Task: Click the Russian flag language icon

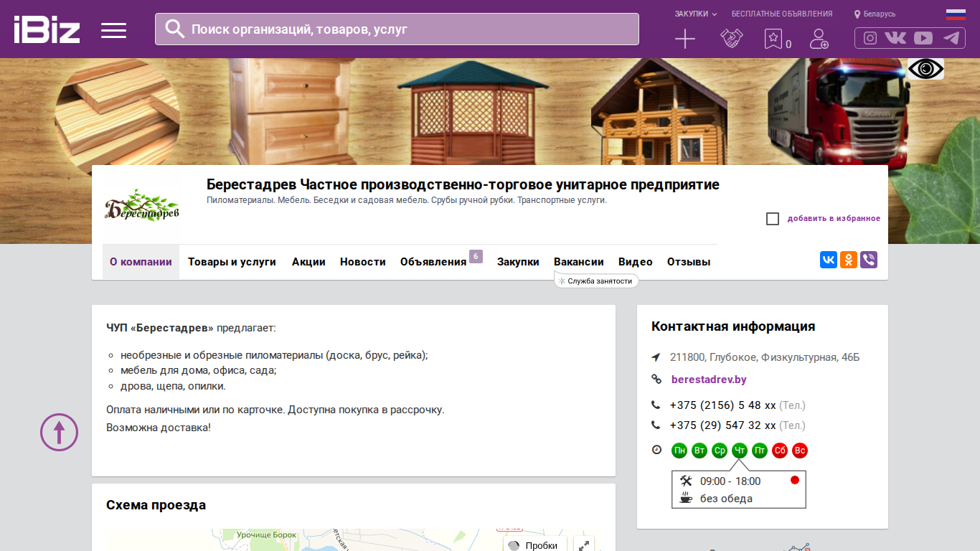Action: 956,14
